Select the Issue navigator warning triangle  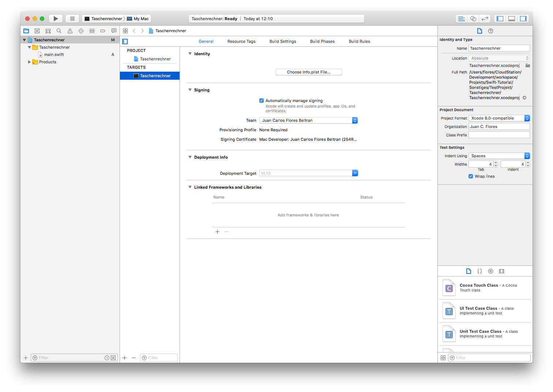point(70,31)
